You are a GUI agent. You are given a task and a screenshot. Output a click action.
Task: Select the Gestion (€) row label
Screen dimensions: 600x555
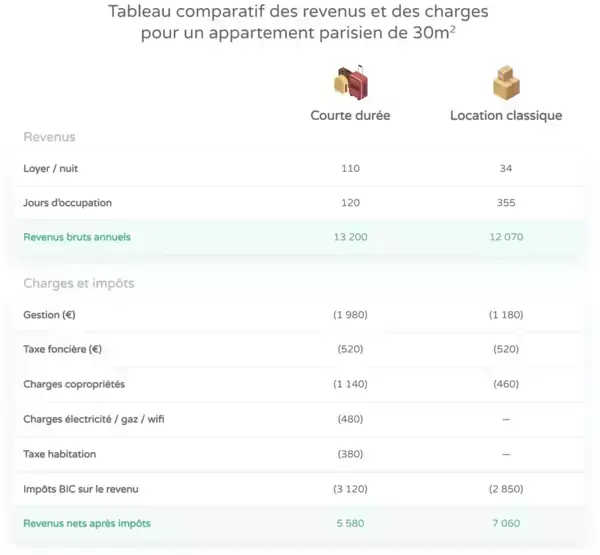click(49, 315)
